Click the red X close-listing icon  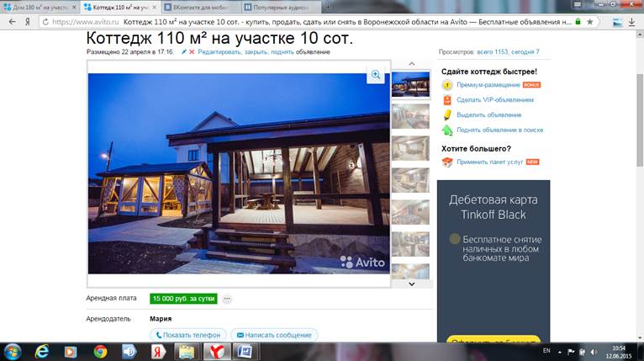[x=192, y=52]
